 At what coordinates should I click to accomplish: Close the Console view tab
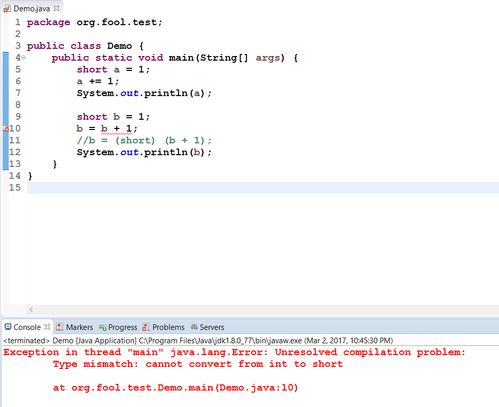point(47,327)
